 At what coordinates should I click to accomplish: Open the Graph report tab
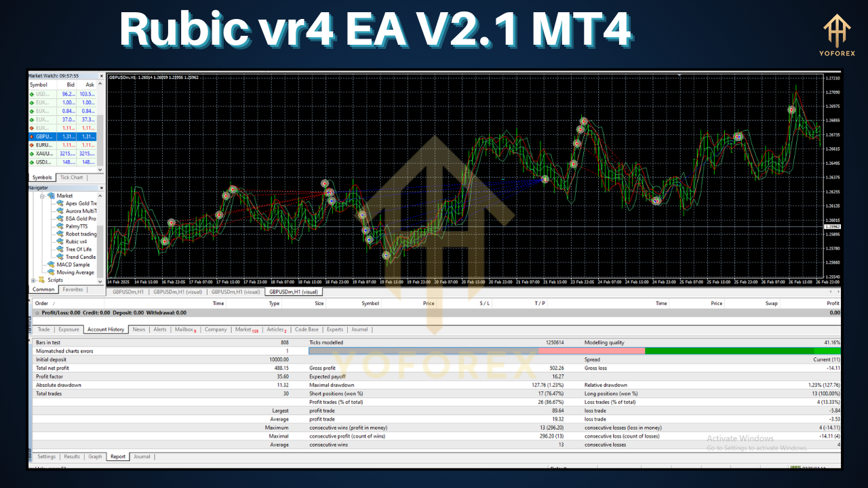point(95,456)
